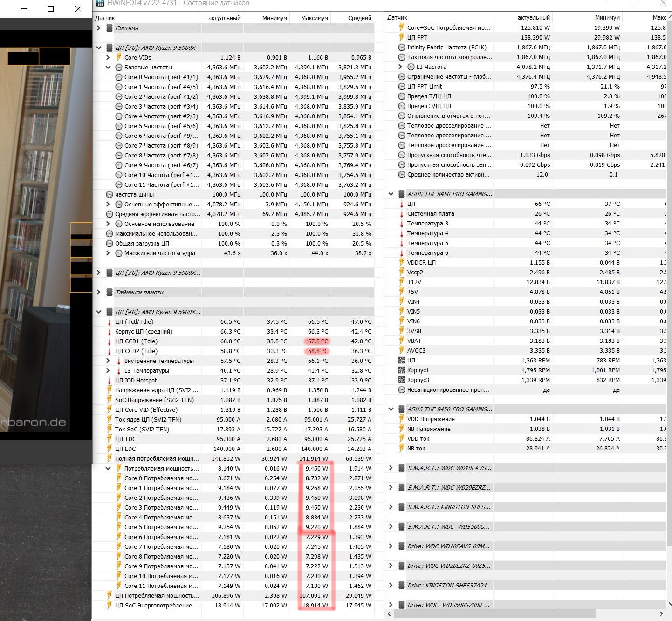672x621 pixels.
Task: Click the fan icon beside Корпус1
Action: coord(402,370)
